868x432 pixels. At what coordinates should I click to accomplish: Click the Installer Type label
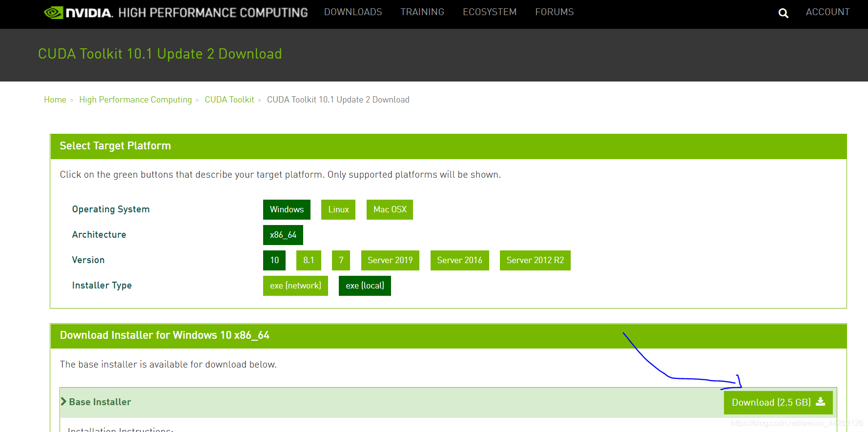tap(102, 286)
